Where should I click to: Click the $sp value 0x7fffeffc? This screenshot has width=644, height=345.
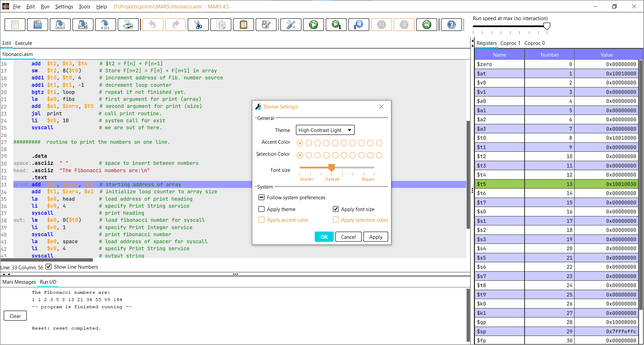tap(621, 331)
